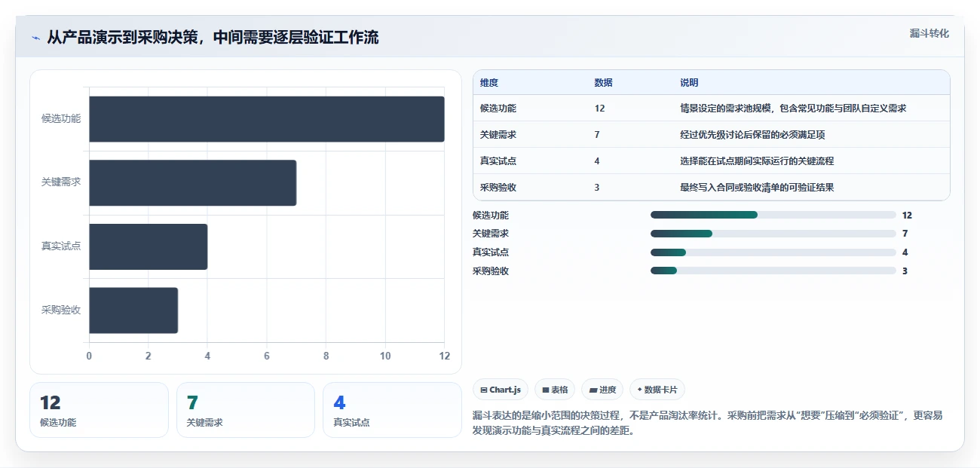This screenshot has width=980, height=468.
Task: Click the 候选功能 label in the progress list
Action: 491,216
